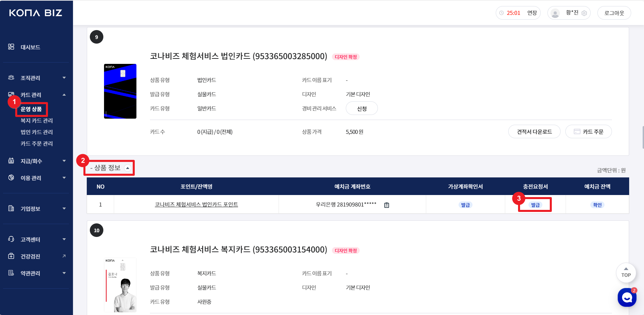
Task: Collapse the 상품 정보 section
Action: pos(128,168)
